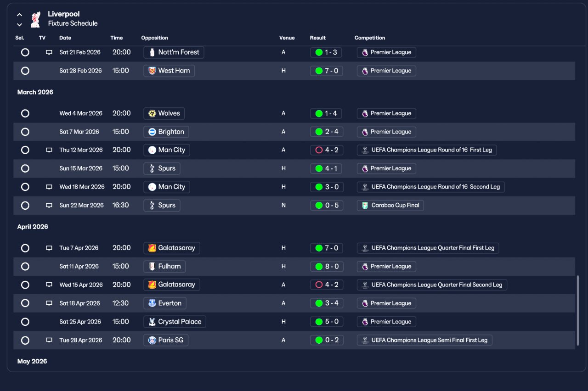This screenshot has height=391, width=588.
Task: Open Galatasaray from the Tue 7 Apr fixture
Action: (x=172, y=248)
